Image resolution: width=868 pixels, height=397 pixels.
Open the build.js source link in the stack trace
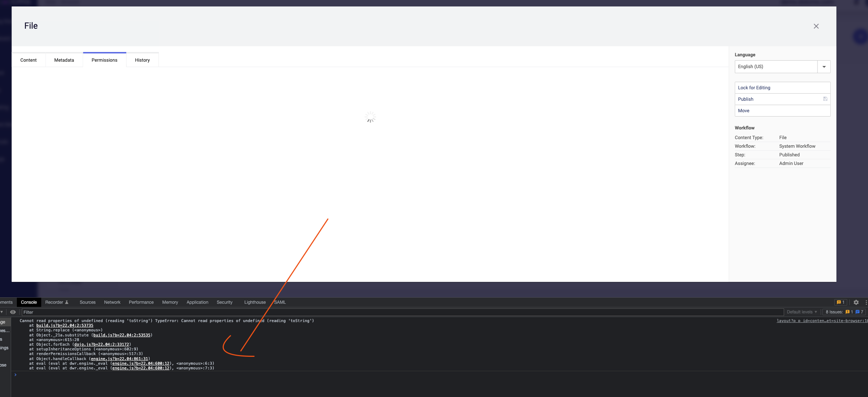click(65, 325)
